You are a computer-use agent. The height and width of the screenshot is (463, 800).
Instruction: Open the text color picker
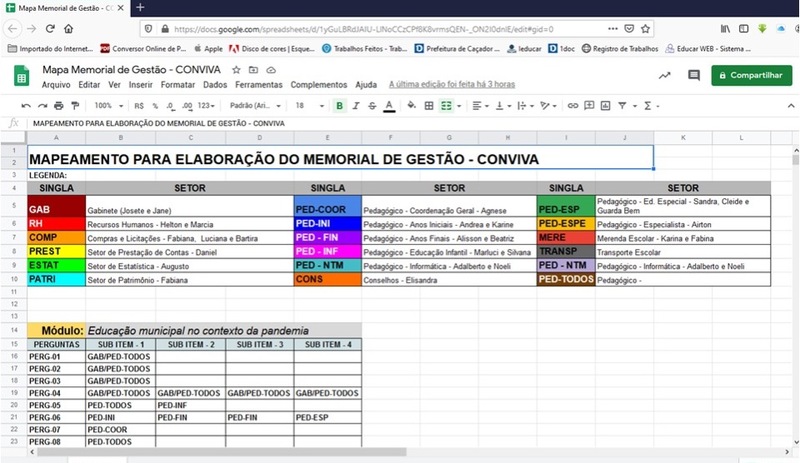click(389, 105)
